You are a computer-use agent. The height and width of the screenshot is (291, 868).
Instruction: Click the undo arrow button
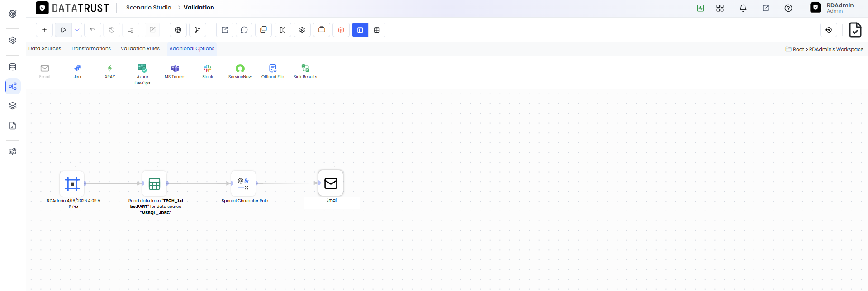tap(93, 30)
